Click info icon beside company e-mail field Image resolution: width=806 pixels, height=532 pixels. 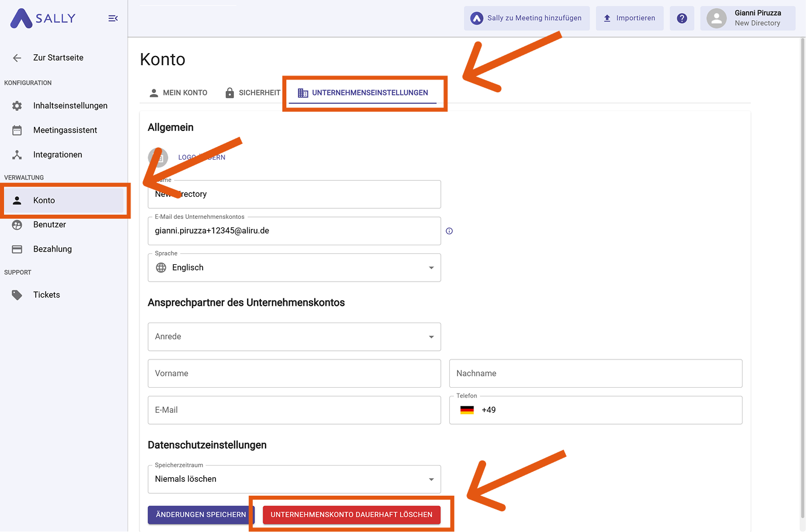point(449,231)
